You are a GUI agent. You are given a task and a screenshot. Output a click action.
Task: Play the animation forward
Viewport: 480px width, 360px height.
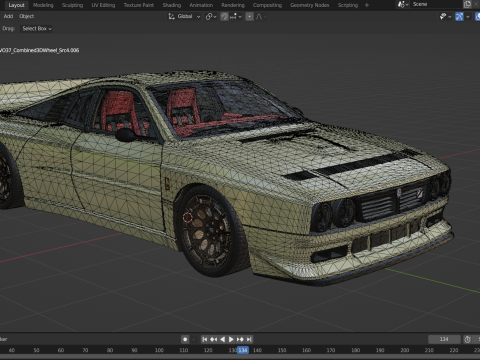[x=231, y=339]
